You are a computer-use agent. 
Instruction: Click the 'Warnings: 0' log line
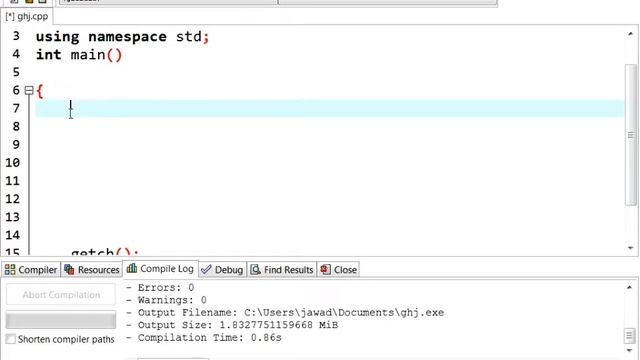pyautogui.click(x=166, y=300)
